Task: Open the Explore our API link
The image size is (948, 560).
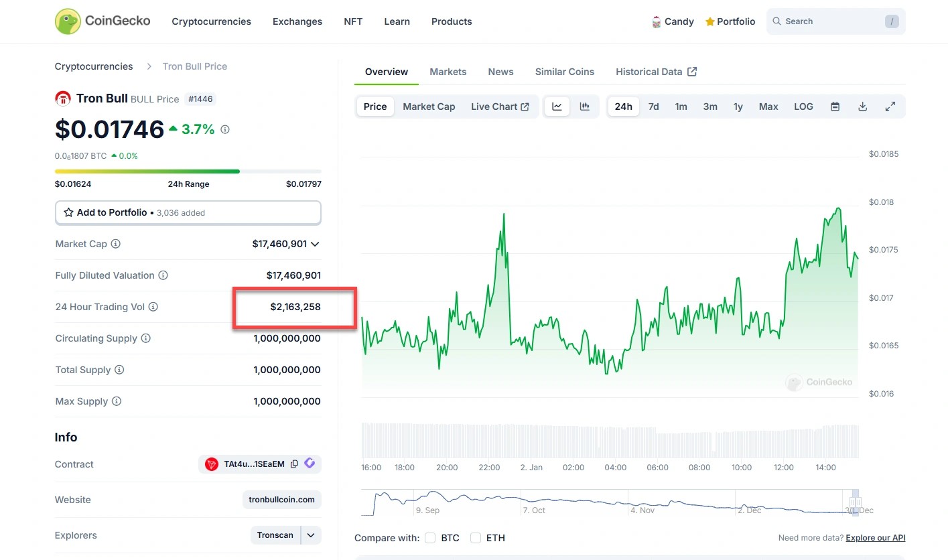Action: (x=875, y=538)
